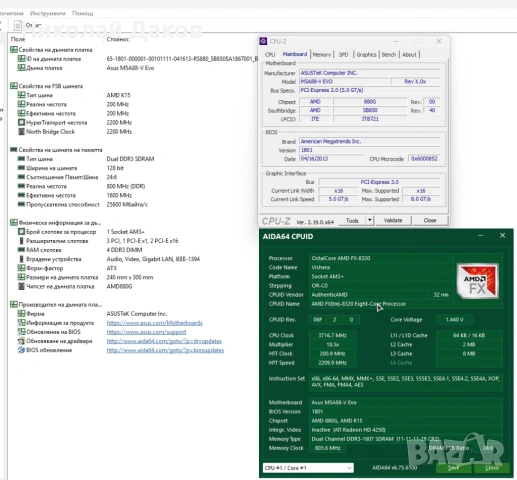The image size is (517, 480).
Task: Click icon of 'Вградени устройства' row
Action: coord(21,259)
